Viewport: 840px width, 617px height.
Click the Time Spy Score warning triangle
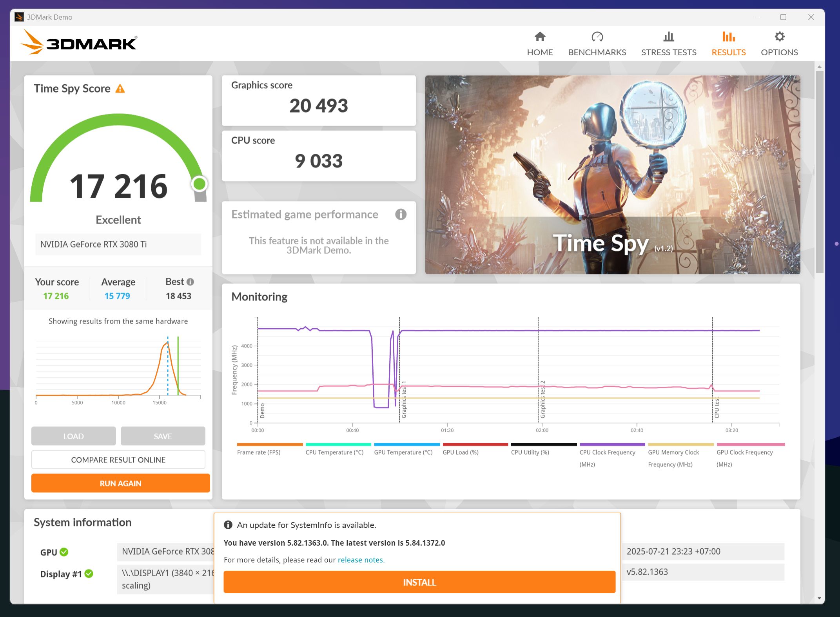(120, 89)
